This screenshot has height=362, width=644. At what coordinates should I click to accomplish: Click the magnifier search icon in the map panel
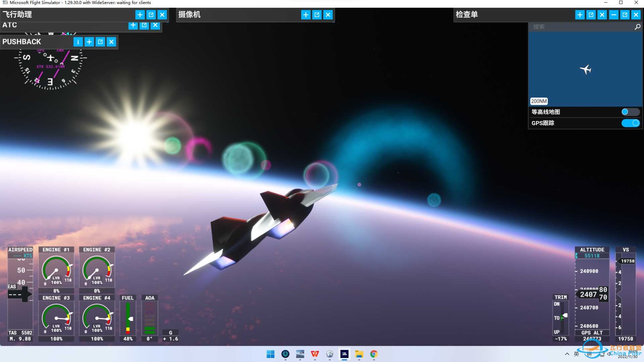tap(637, 27)
